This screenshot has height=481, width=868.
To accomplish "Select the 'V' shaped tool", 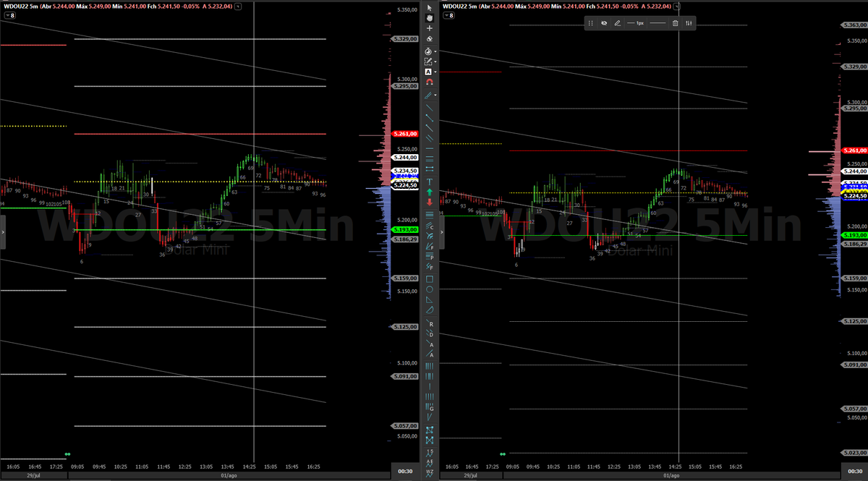I will pos(429,417).
